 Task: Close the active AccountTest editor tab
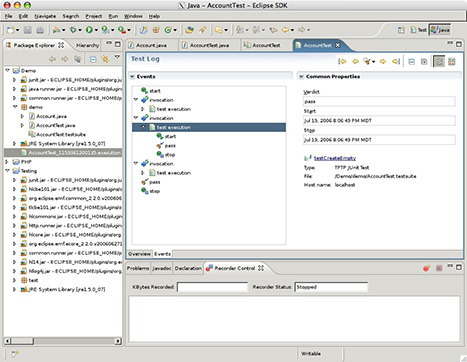(338, 45)
